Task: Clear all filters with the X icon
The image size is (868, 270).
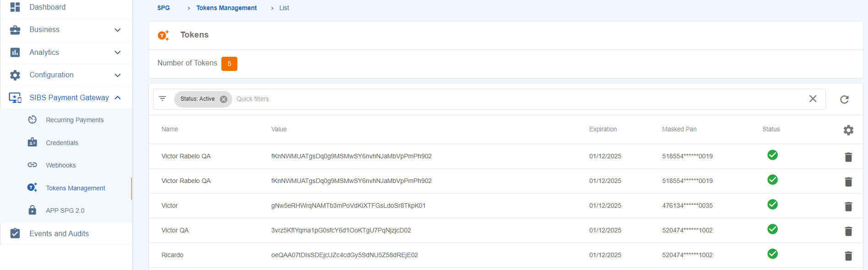Action: 813,99
